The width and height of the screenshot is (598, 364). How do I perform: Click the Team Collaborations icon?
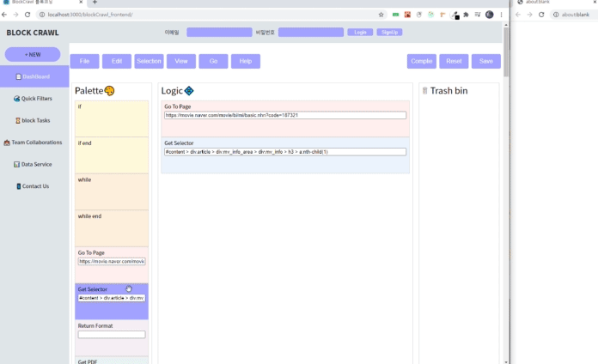(7, 143)
